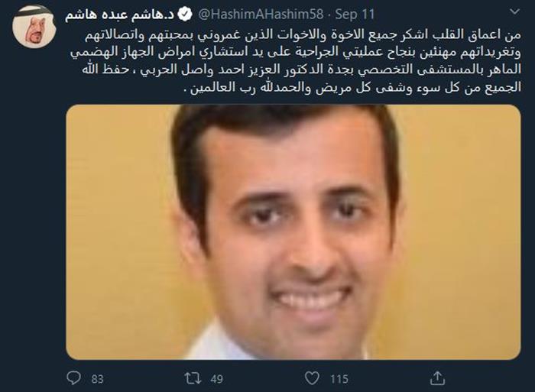The image size is (535, 392).
Task: Open the attached photo of the smiling man
Action: pyautogui.click(x=293, y=232)
